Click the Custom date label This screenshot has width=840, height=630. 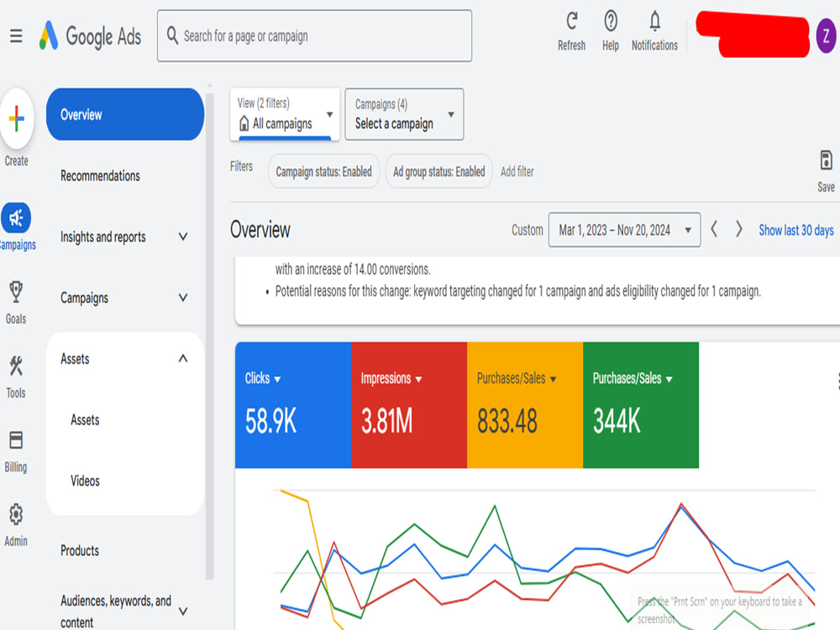coord(528,230)
